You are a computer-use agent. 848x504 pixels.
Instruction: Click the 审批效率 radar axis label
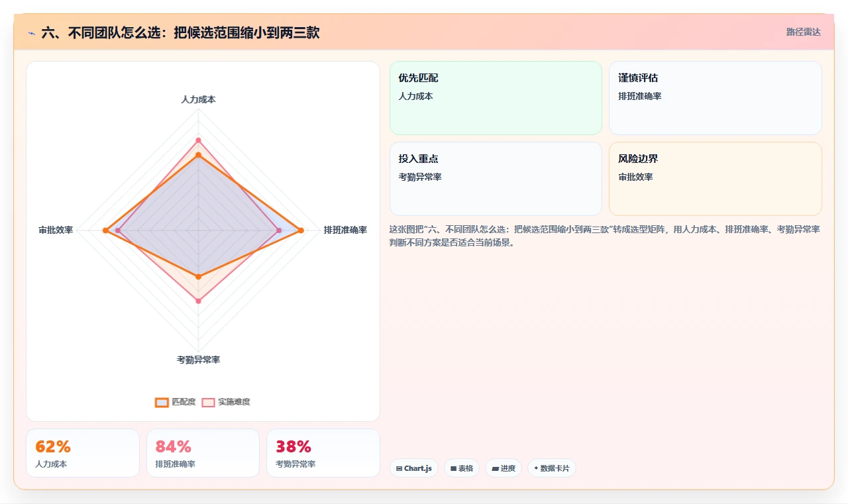56,230
